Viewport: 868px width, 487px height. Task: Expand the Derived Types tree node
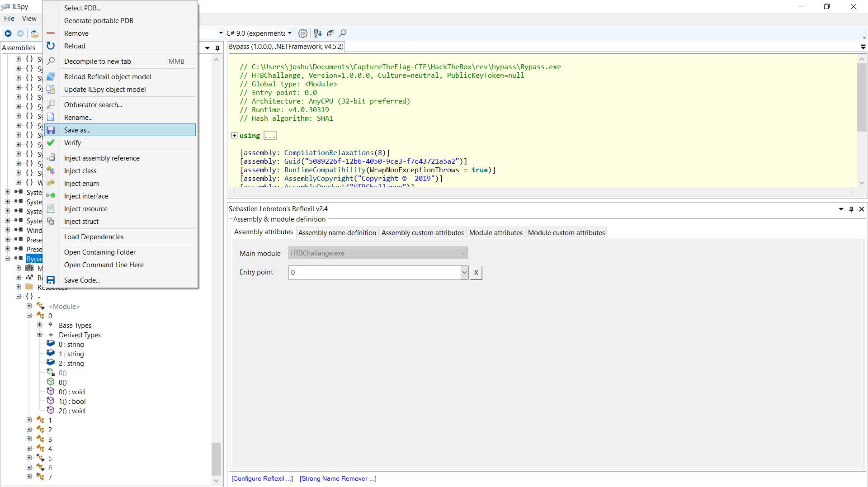point(39,335)
